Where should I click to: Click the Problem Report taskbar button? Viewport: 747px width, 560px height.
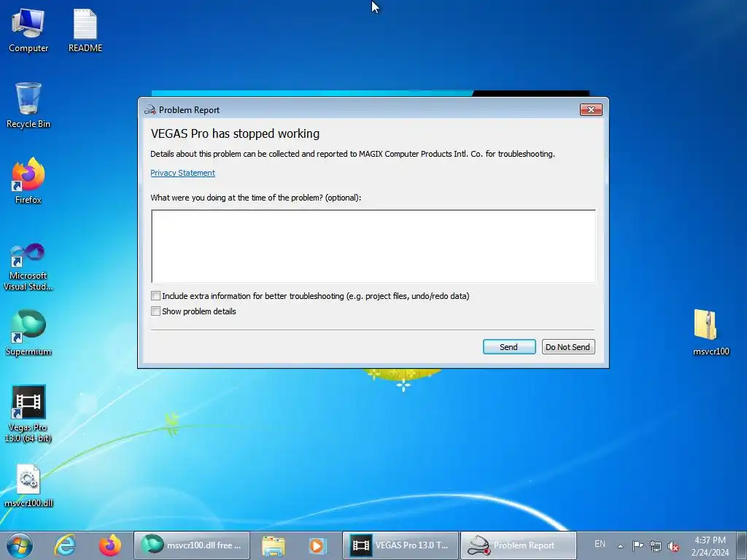[x=519, y=545]
